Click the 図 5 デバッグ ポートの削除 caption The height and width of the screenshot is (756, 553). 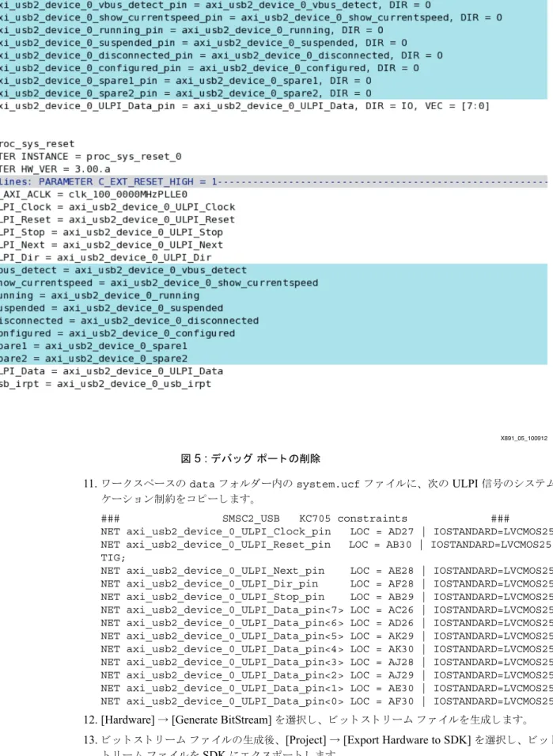(251, 458)
